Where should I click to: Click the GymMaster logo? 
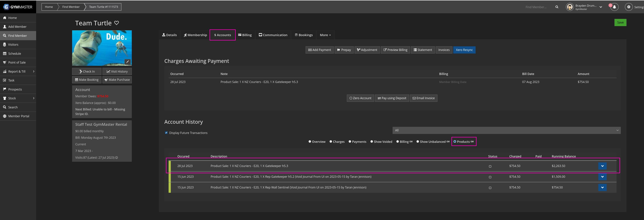tap(18, 7)
